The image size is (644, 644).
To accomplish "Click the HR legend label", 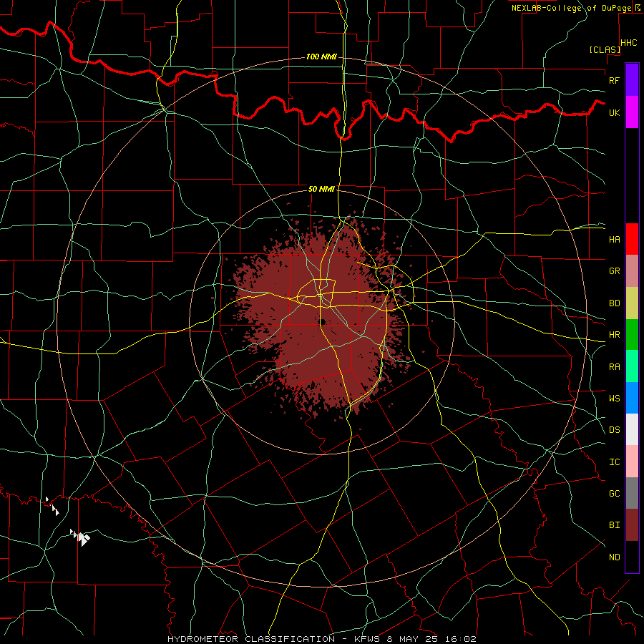I will tap(614, 335).
